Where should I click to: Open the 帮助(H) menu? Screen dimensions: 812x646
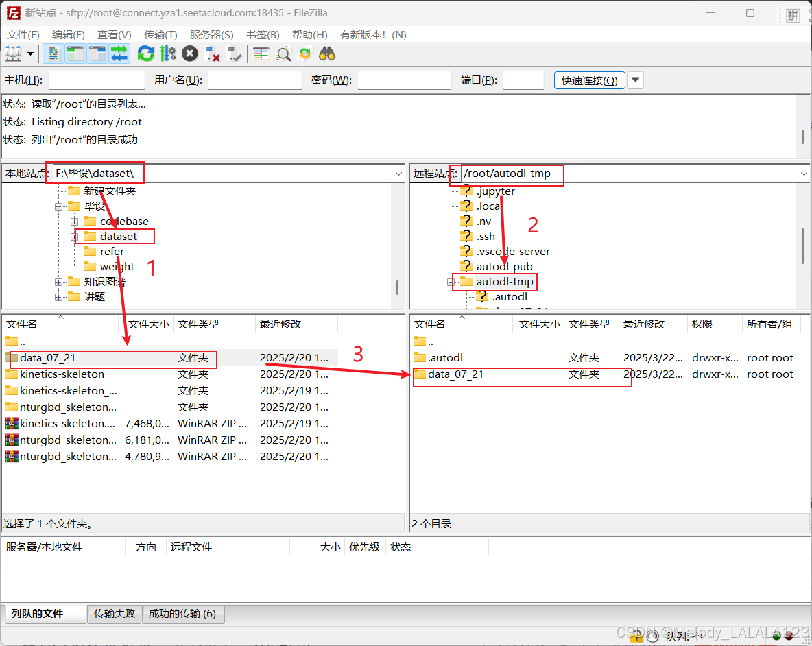pos(310,35)
